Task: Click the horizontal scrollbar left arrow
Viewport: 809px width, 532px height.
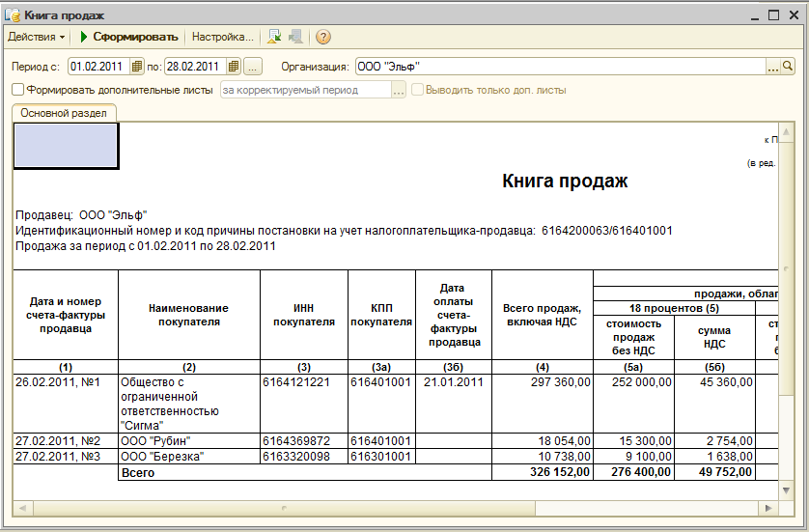Action: (x=23, y=508)
